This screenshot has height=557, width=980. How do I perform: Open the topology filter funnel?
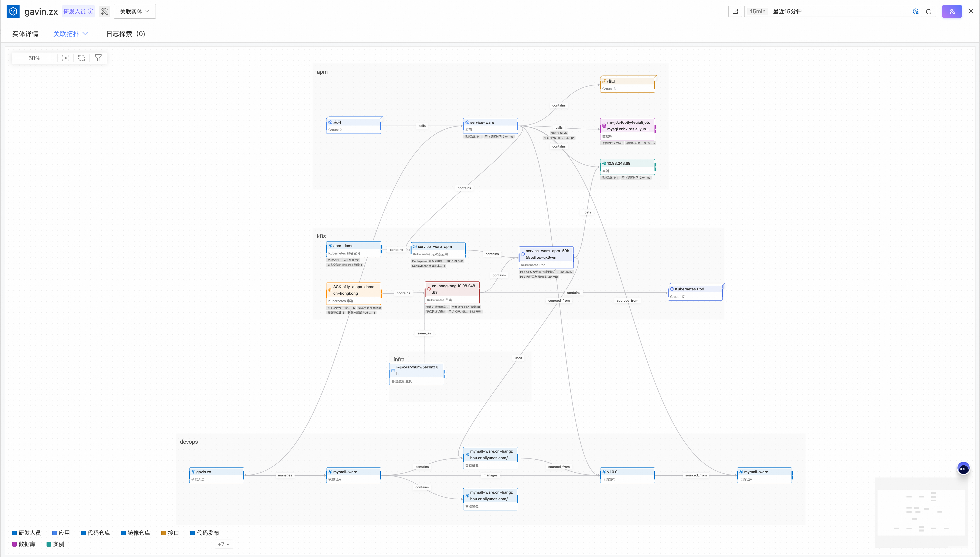pyautogui.click(x=98, y=58)
